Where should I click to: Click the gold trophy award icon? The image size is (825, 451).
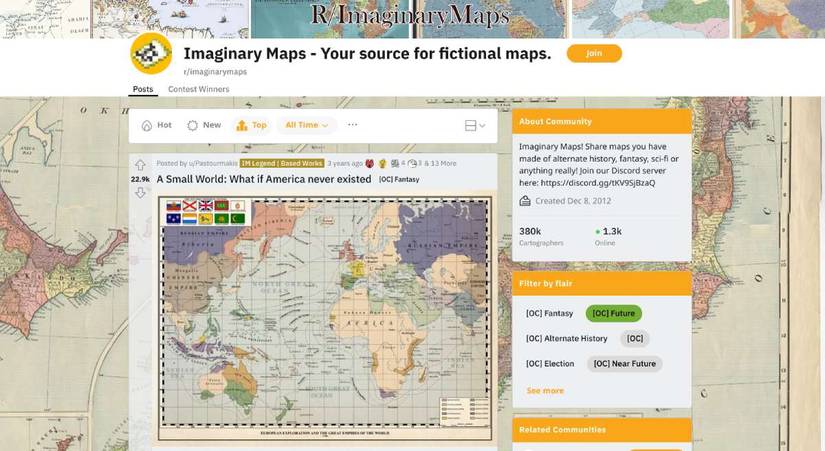point(383,163)
